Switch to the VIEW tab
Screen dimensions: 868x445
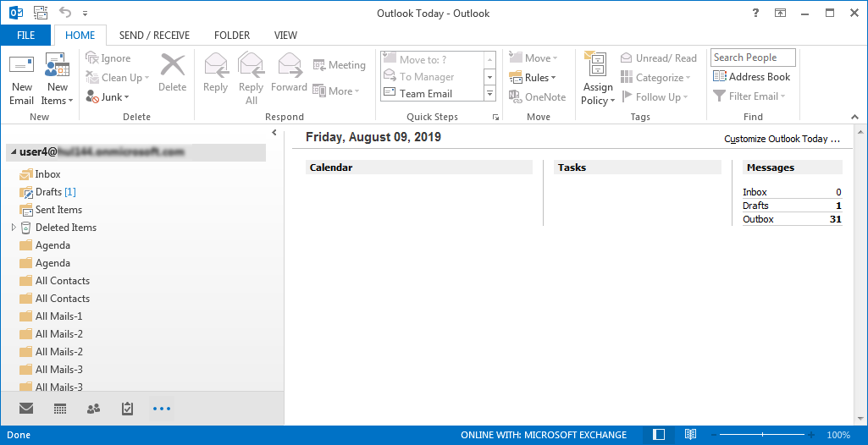pyautogui.click(x=285, y=35)
